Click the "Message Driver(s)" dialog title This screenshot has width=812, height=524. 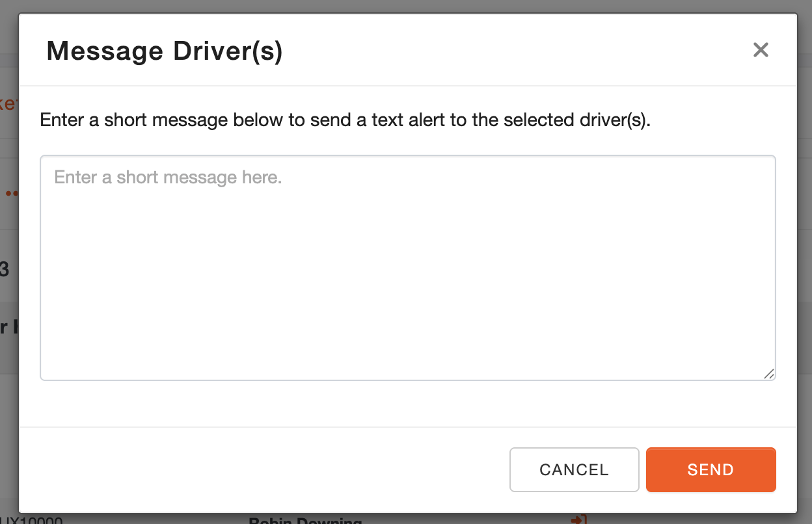(x=165, y=51)
